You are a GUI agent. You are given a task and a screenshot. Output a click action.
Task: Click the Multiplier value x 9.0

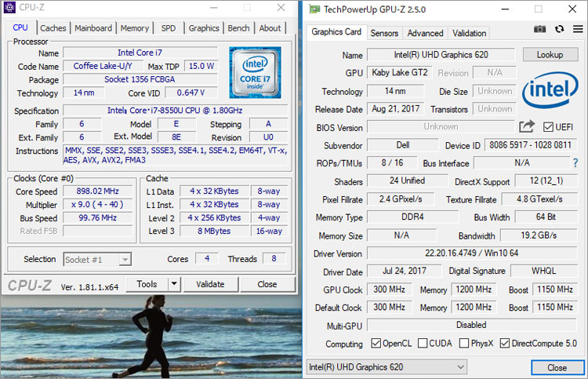click(x=98, y=205)
